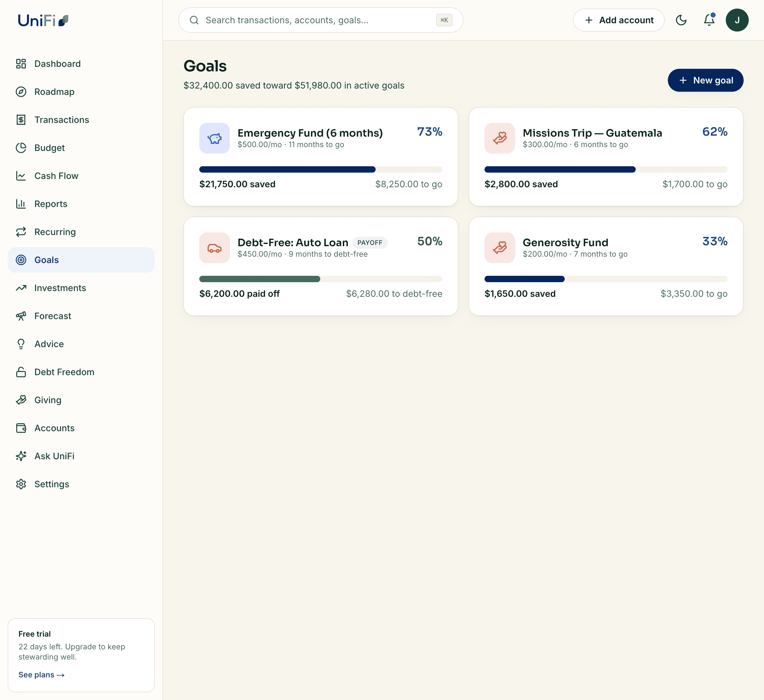The image size is (764, 700).
Task: Open the Dashboard page
Action: [81, 64]
